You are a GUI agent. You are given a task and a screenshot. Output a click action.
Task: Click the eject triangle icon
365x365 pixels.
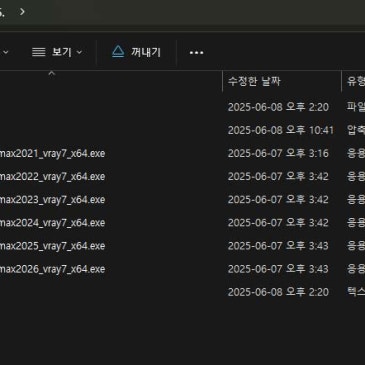(118, 52)
